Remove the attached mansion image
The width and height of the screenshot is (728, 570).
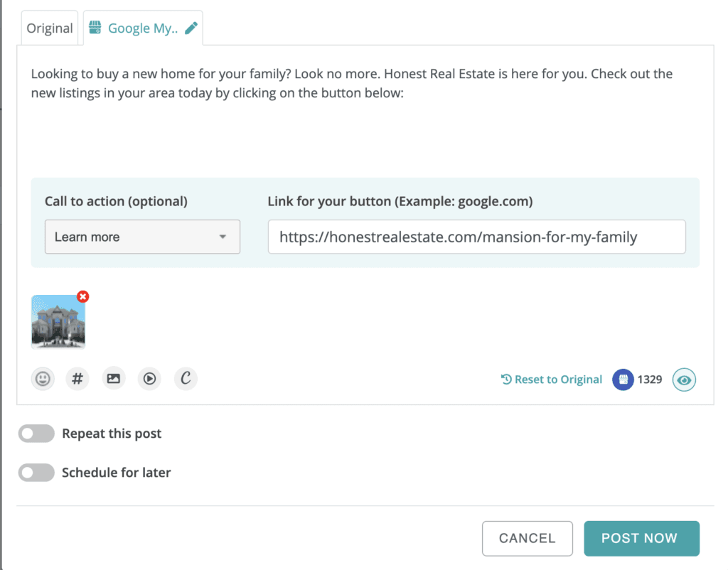[x=83, y=296]
